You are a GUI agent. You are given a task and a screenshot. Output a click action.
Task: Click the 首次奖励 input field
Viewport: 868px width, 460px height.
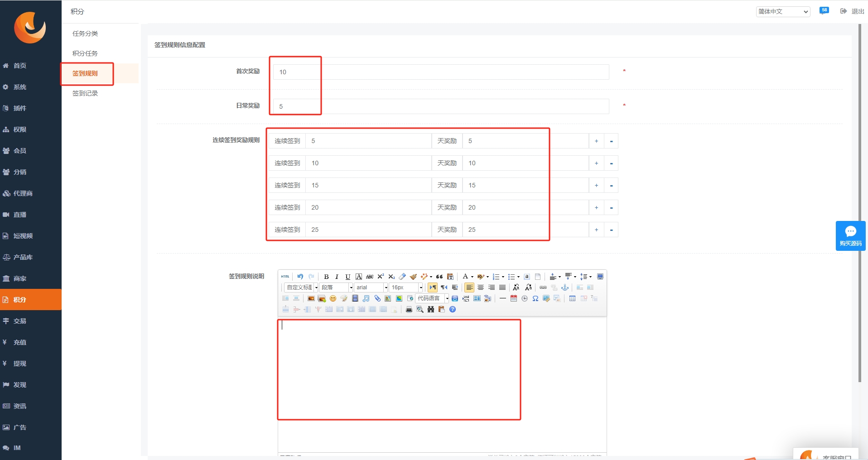[x=441, y=72]
